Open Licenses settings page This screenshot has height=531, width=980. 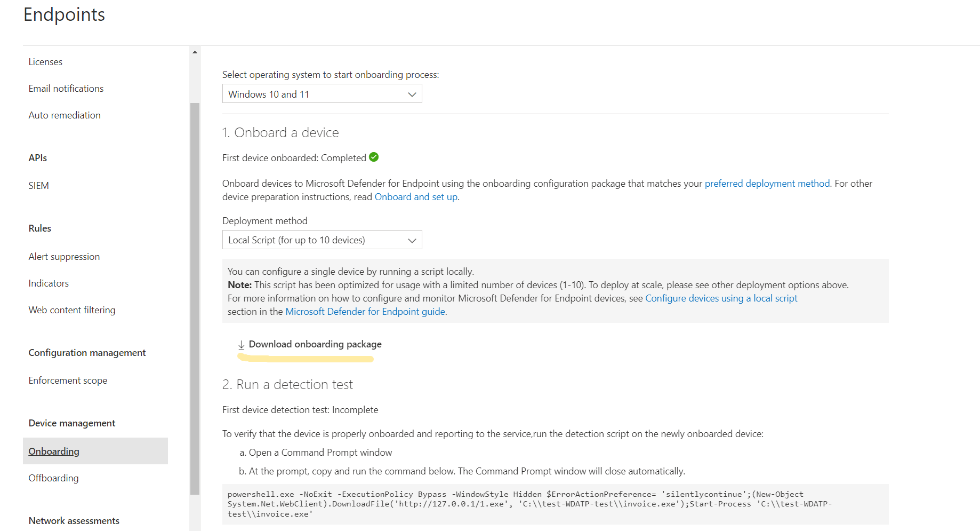point(45,62)
